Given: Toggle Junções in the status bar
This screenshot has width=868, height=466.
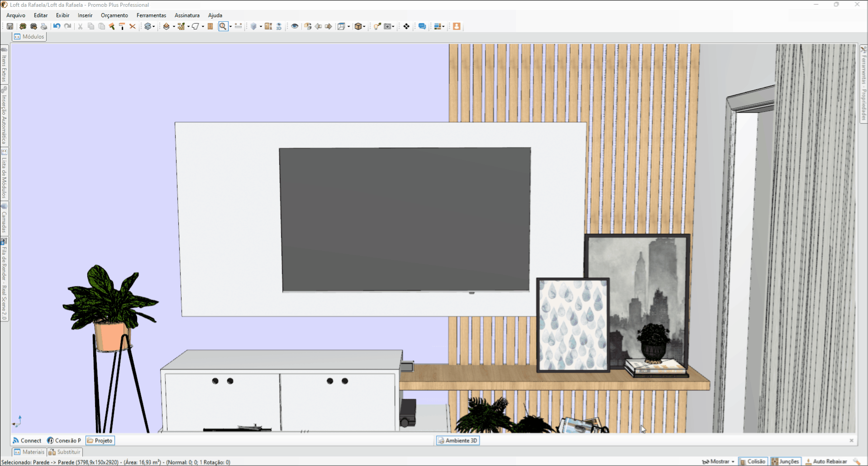Looking at the screenshot, I should [x=785, y=461].
